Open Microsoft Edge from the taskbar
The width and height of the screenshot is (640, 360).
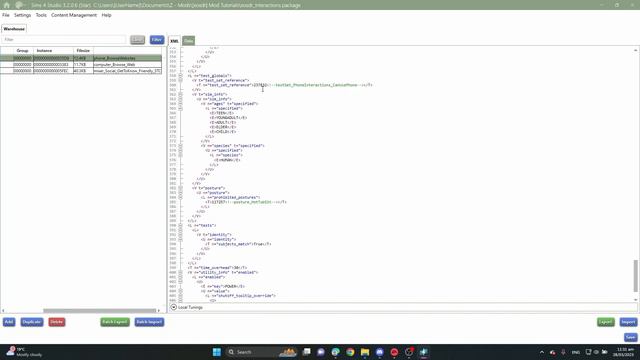tap(336, 352)
